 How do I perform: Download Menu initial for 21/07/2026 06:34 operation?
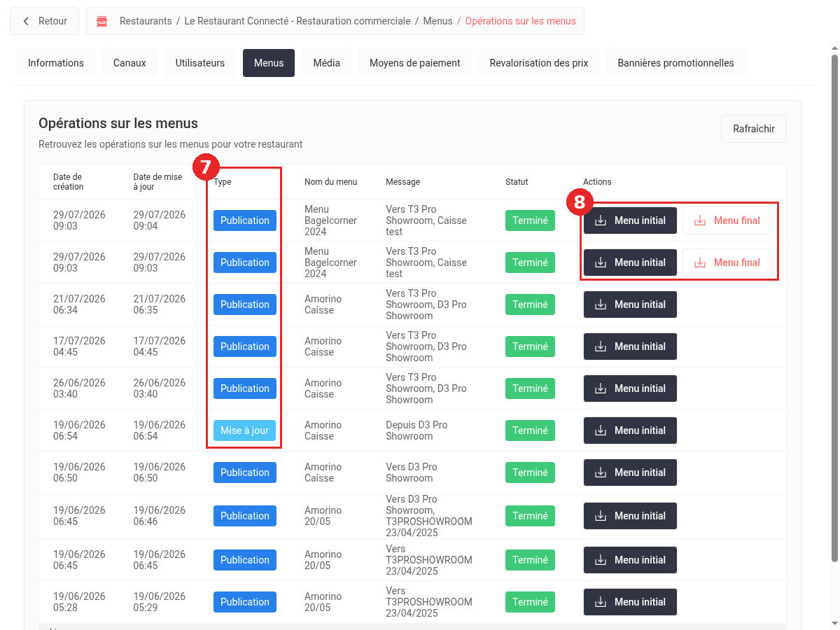[x=630, y=304]
